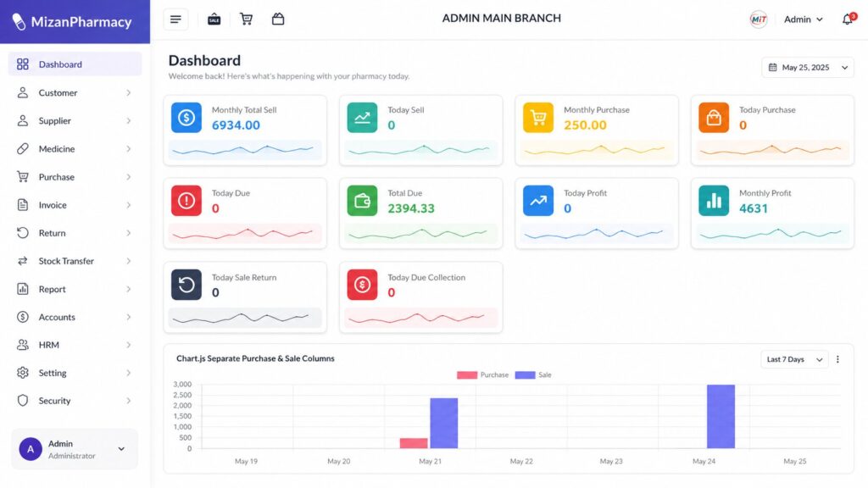Click the Setting gear icon in sidebar
Screen dimensions: 868x488
pos(23,373)
